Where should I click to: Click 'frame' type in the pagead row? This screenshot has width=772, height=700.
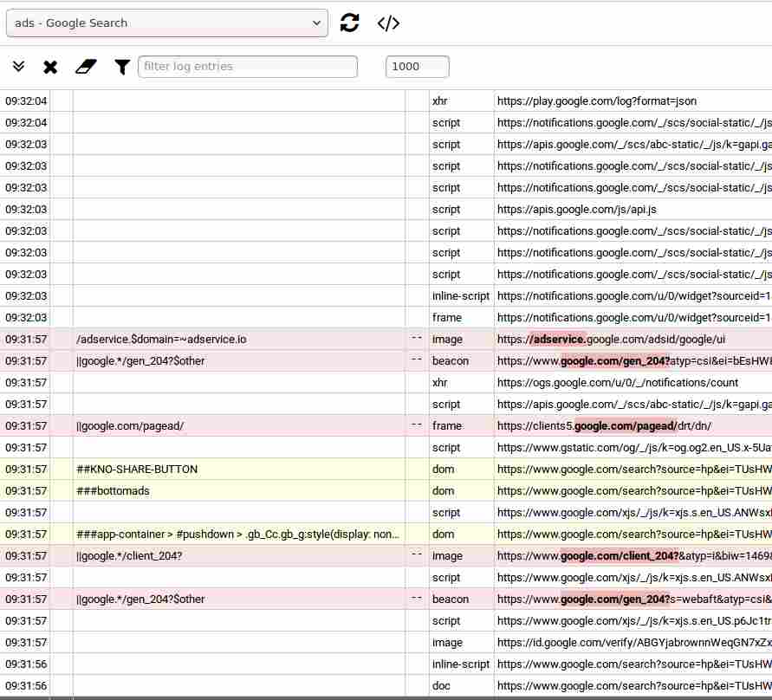click(x=447, y=426)
